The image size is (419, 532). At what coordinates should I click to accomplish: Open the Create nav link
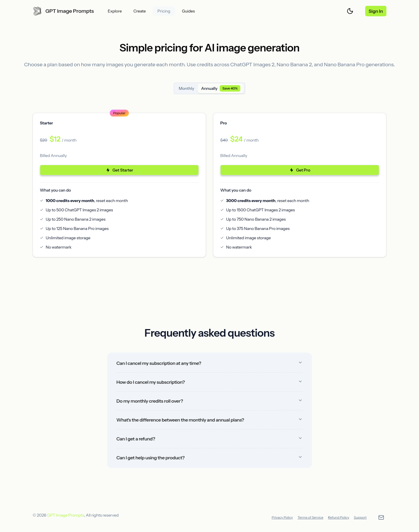139,11
